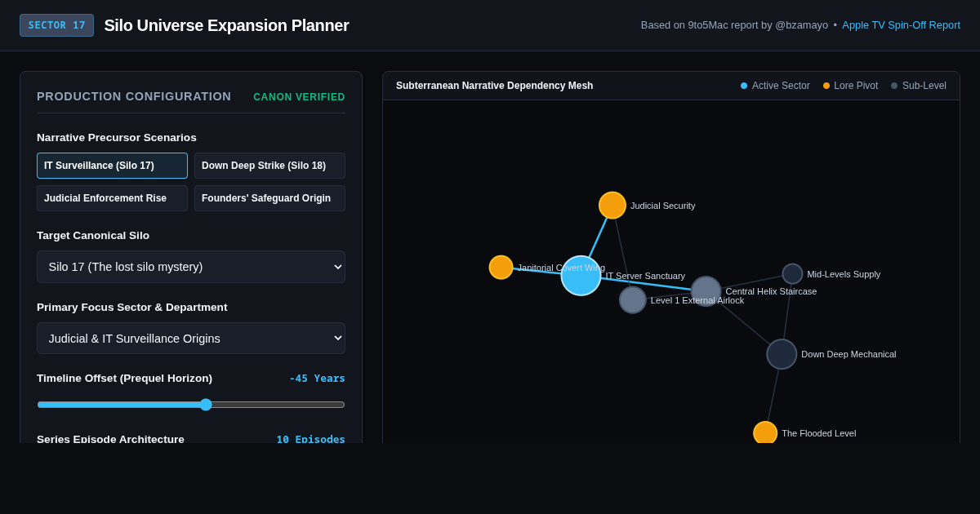Click the Central Helix Staircase node
The image size is (980, 514).
706,291
